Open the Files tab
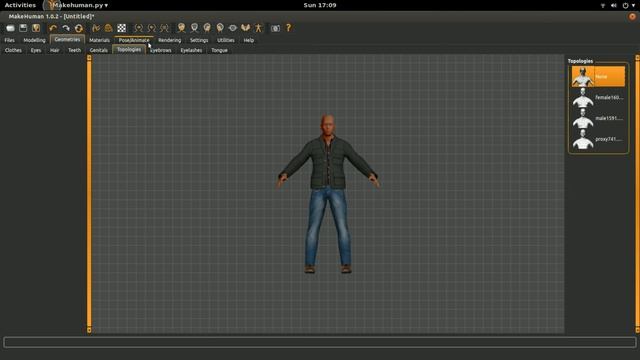This screenshot has height=360, width=640. pos(9,40)
